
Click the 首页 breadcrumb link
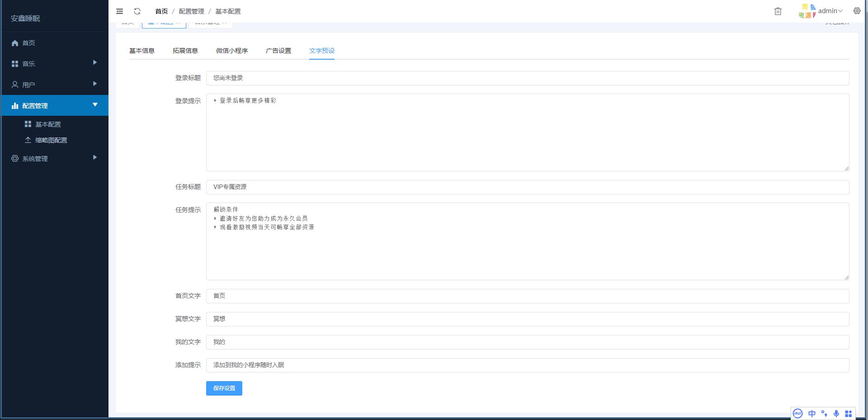pyautogui.click(x=161, y=11)
